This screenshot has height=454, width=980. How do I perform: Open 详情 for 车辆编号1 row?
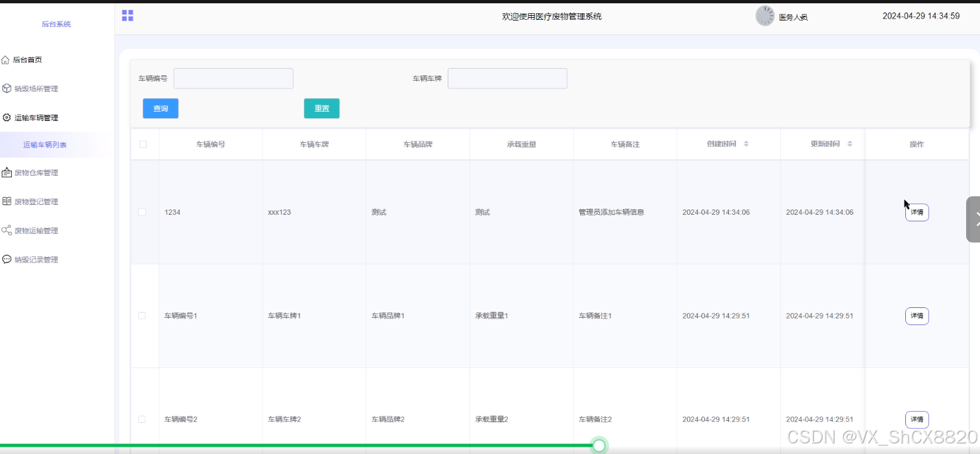[x=917, y=316]
